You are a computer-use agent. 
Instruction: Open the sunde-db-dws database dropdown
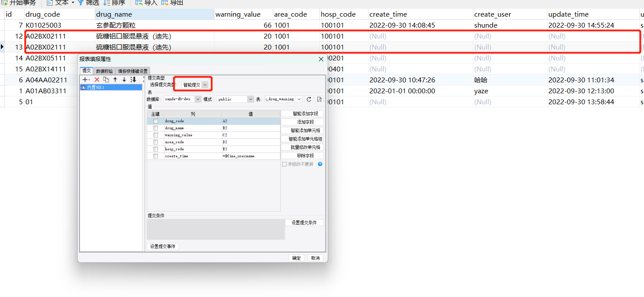182,99
